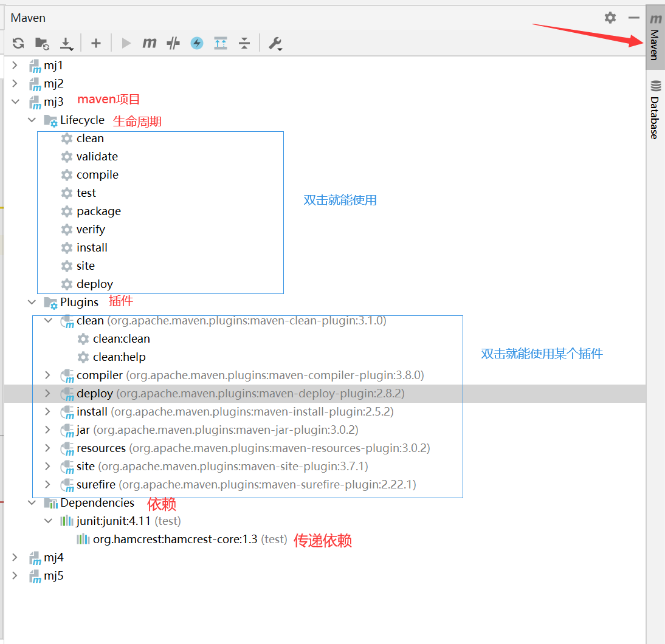Viewport: 665px width, 644px height.
Task: Toggle Skip Tests mode
Action: (173, 43)
